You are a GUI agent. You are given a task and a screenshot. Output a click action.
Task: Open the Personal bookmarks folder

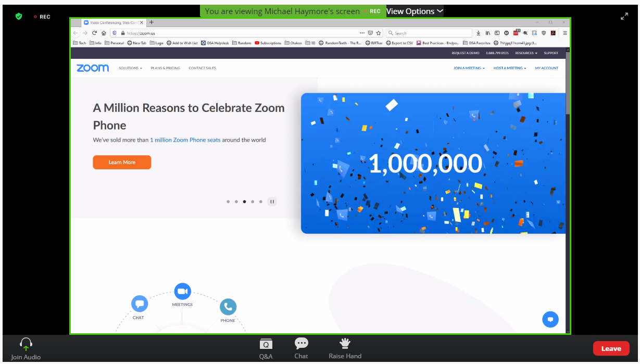(114, 43)
